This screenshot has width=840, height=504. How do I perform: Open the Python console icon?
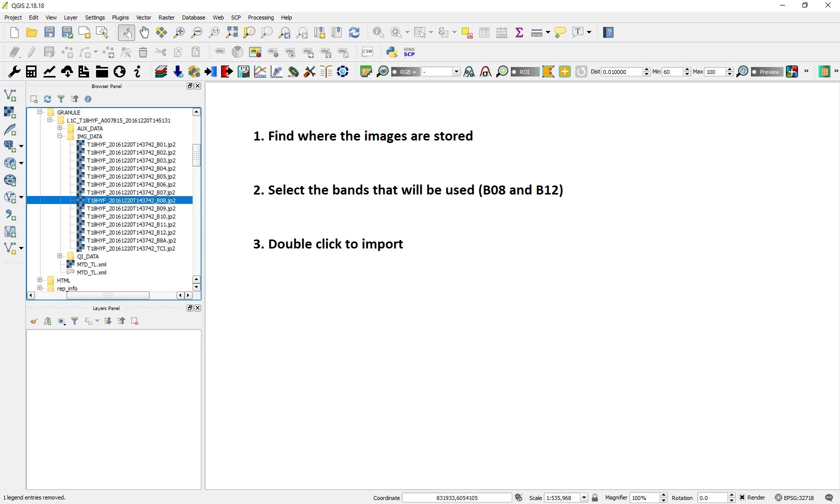point(392,52)
